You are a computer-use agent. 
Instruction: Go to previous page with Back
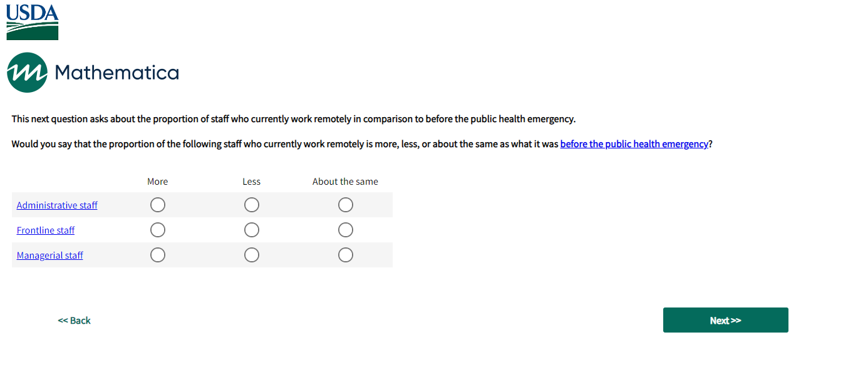(x=75, y=321)
